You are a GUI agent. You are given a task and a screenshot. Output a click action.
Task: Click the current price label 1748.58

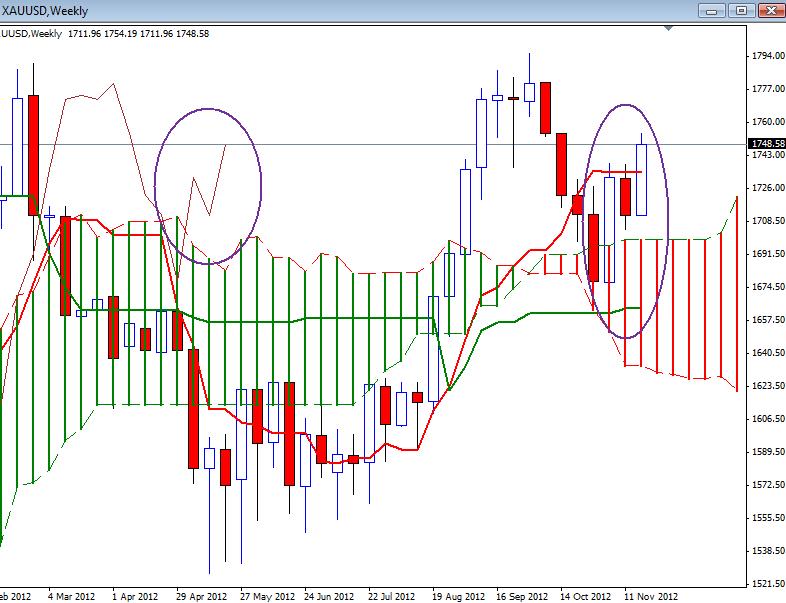(767, 144)
